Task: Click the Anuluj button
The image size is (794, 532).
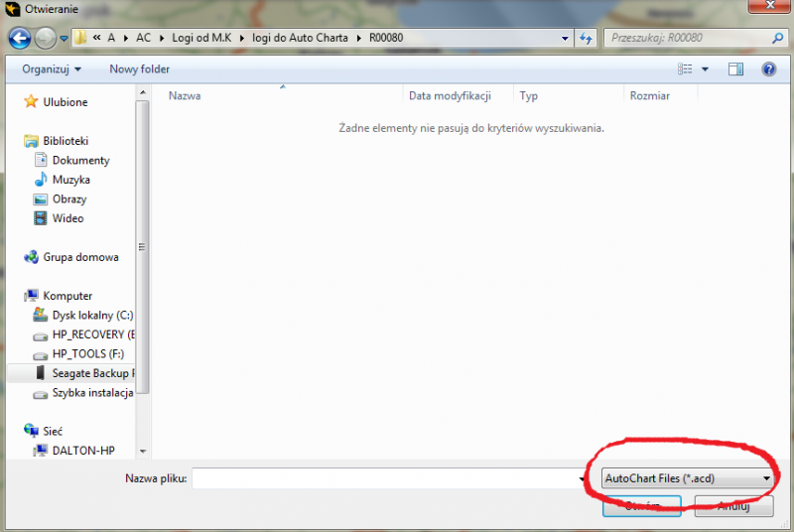Action: pyautogui.click(x=731, y=506)
